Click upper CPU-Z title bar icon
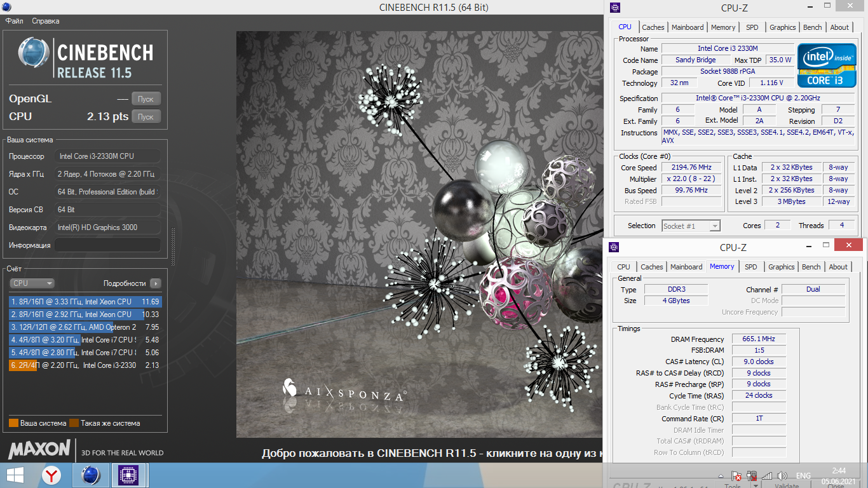 615,8
